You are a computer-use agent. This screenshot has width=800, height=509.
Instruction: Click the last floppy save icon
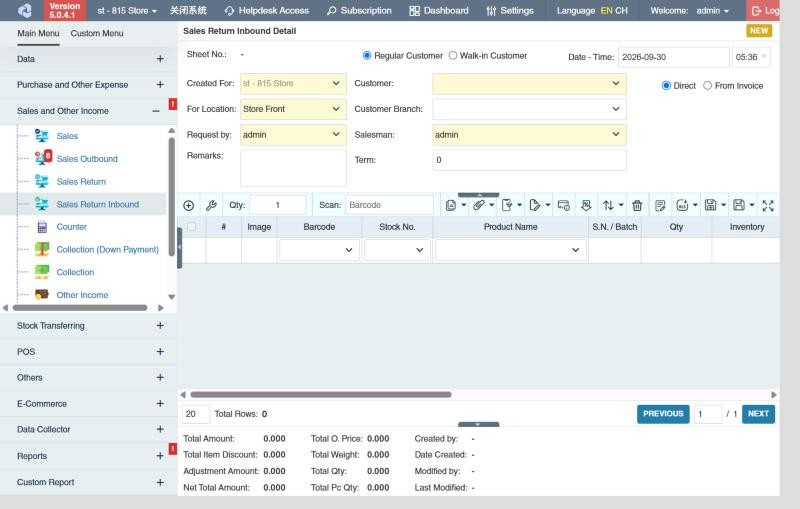[738, 206]
